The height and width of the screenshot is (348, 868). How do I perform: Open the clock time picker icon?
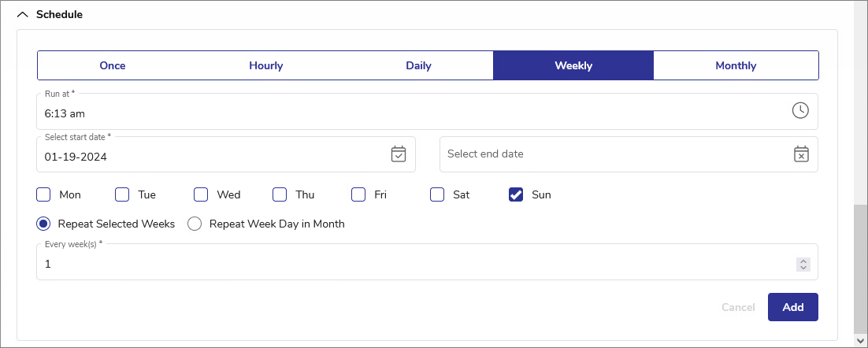coord(800,110)
